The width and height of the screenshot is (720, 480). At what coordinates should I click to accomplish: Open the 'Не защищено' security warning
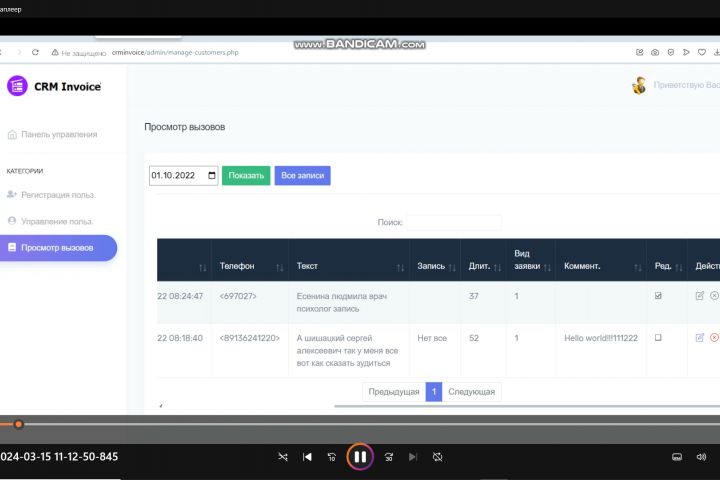[79, 53]
